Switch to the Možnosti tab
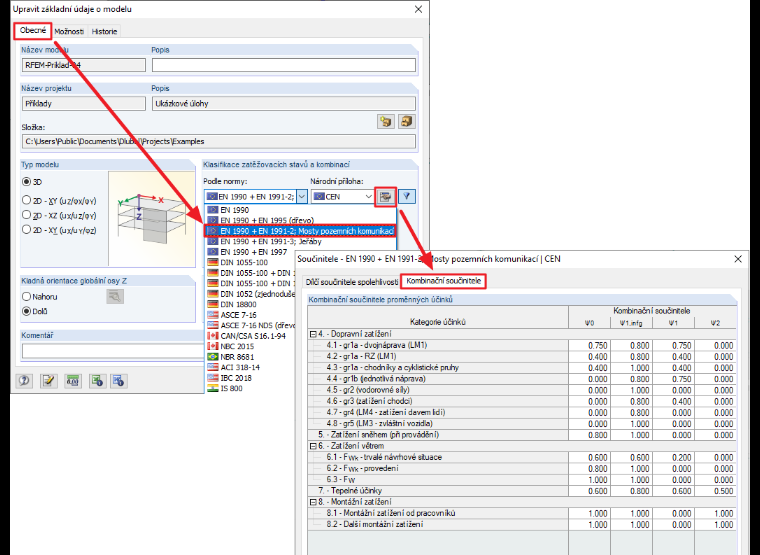 [x=69, y=32]
